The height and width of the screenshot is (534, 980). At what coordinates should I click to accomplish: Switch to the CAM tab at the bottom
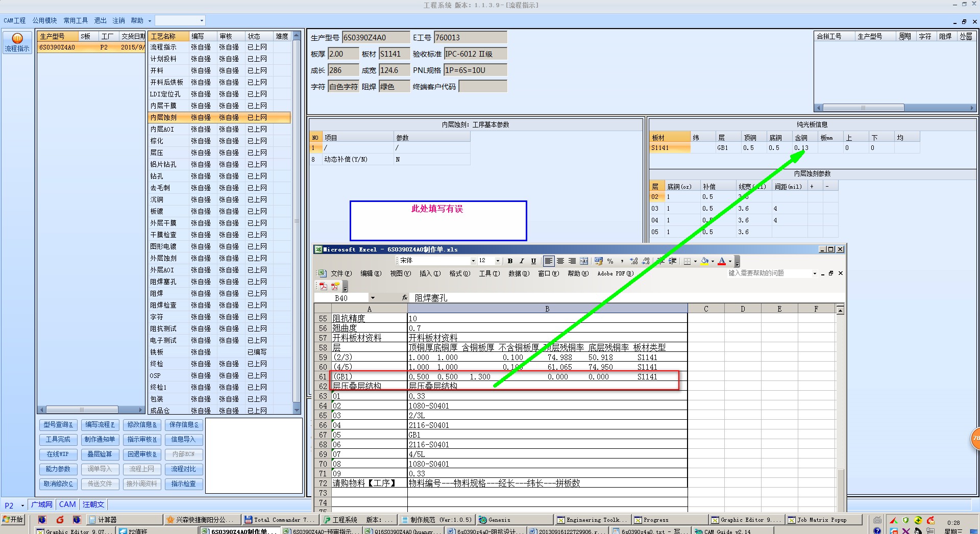pyautogui.click(x=67, y=504)
